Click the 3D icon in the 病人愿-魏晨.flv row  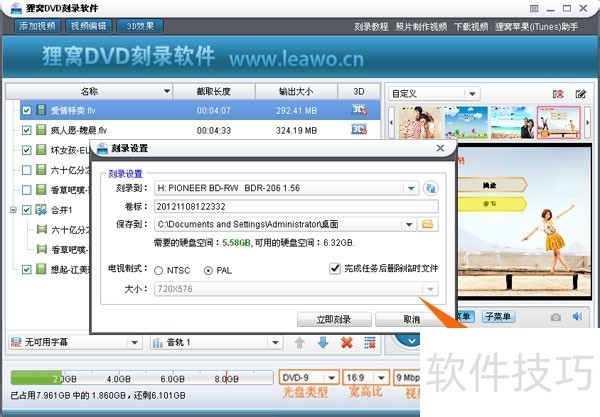(x=359, y=129)
